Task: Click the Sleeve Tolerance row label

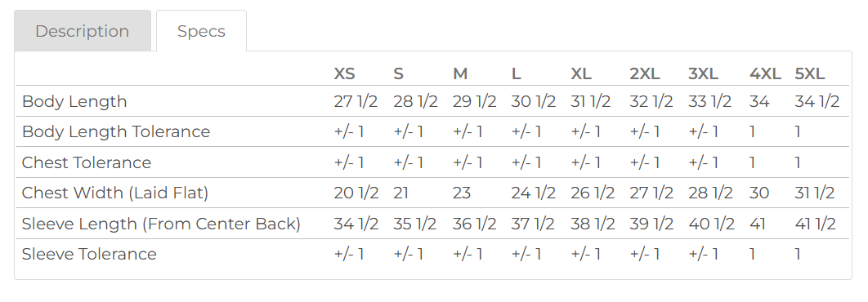Action: coord(89,255)
